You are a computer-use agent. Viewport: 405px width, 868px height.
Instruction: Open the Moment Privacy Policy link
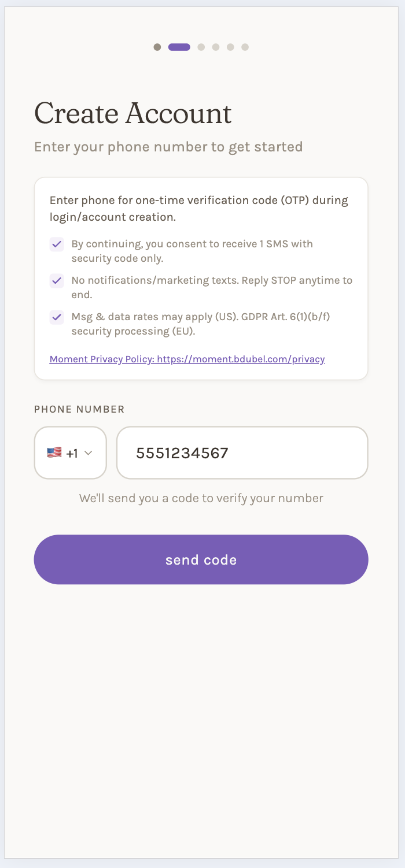[186, 359]
